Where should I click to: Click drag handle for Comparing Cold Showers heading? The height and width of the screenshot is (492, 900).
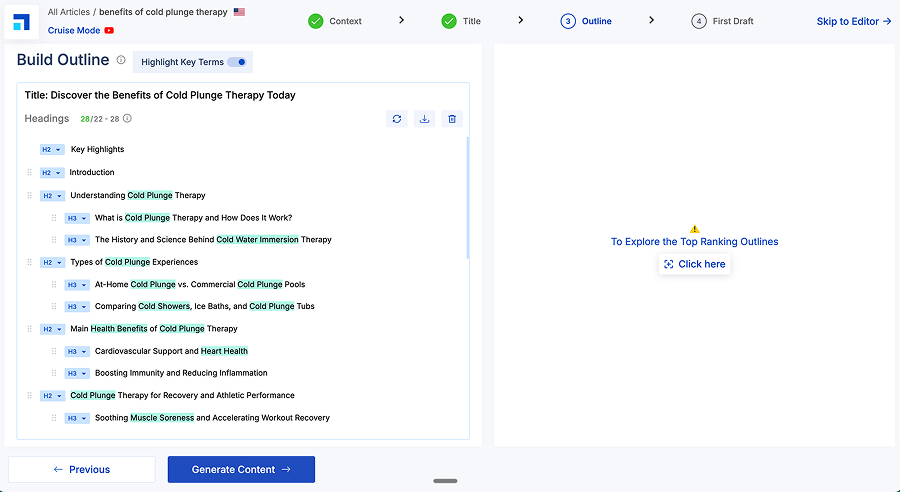coord(54,306)
